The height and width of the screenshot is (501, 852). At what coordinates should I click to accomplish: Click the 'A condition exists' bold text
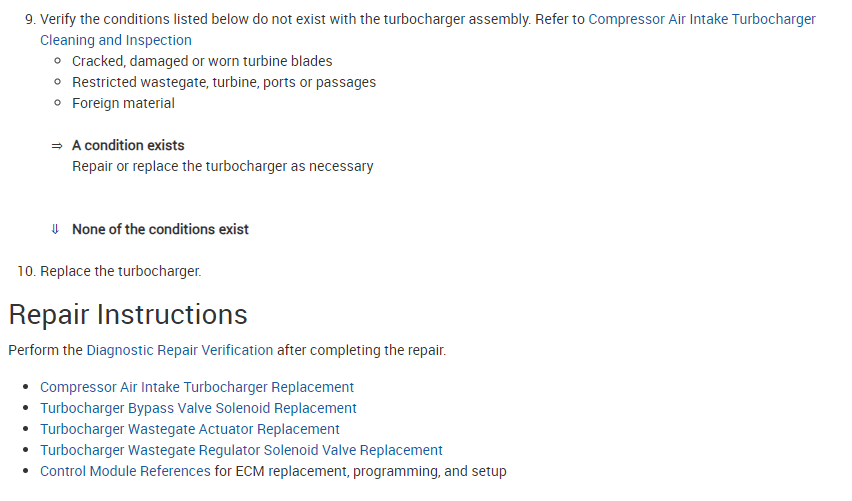128,145
